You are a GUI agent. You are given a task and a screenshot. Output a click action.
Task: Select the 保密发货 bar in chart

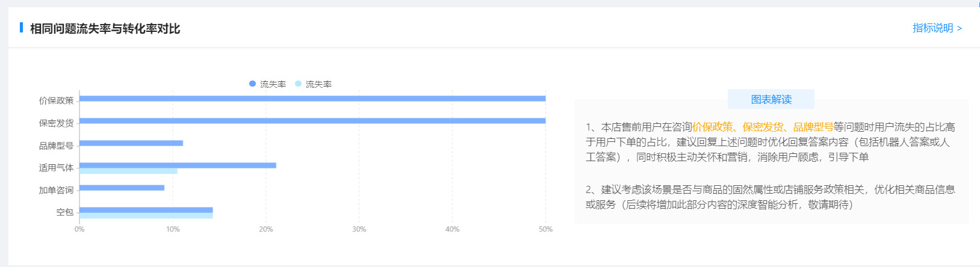(x=312, y=121)
